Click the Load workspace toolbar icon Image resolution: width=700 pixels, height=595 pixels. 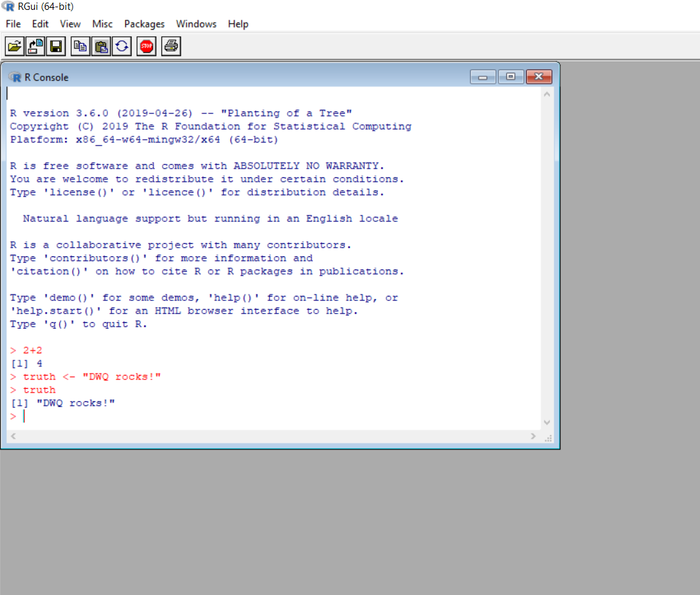coord(36,46)
